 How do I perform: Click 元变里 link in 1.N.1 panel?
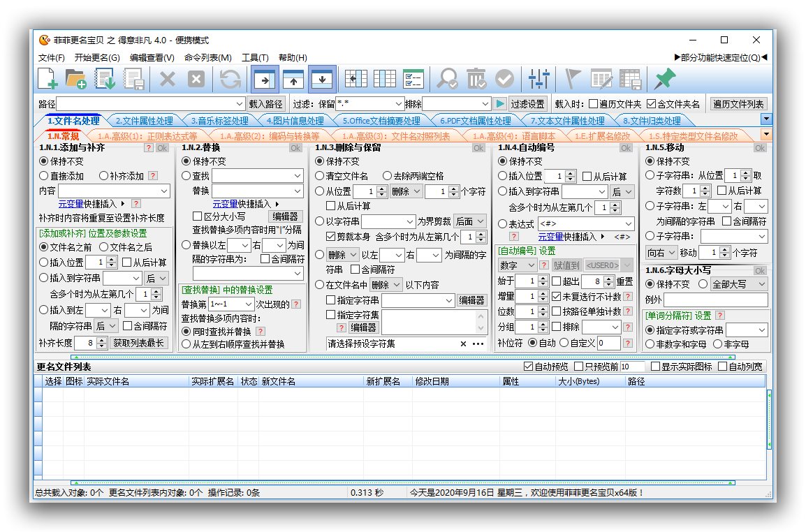pyautogui.click(x=71, y=204)
